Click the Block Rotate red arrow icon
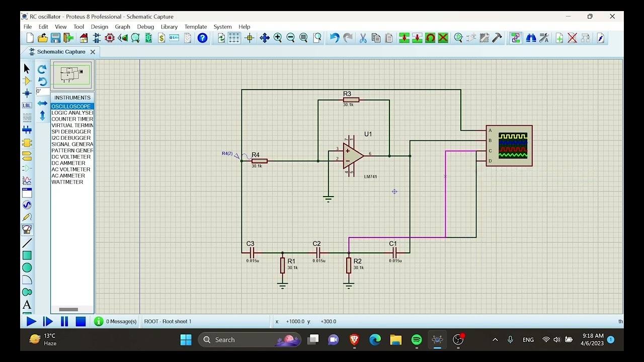The image size is (644, 362). point(430,38)
